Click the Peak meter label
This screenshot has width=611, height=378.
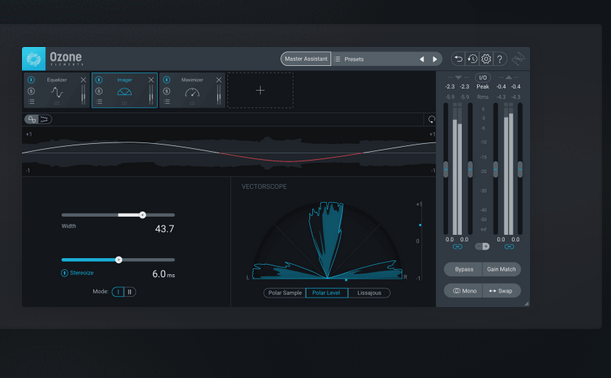point(482,87)
